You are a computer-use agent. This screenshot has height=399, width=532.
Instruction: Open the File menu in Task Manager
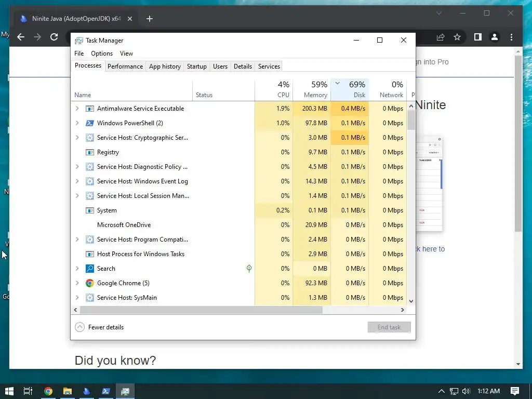click(79, 54)
